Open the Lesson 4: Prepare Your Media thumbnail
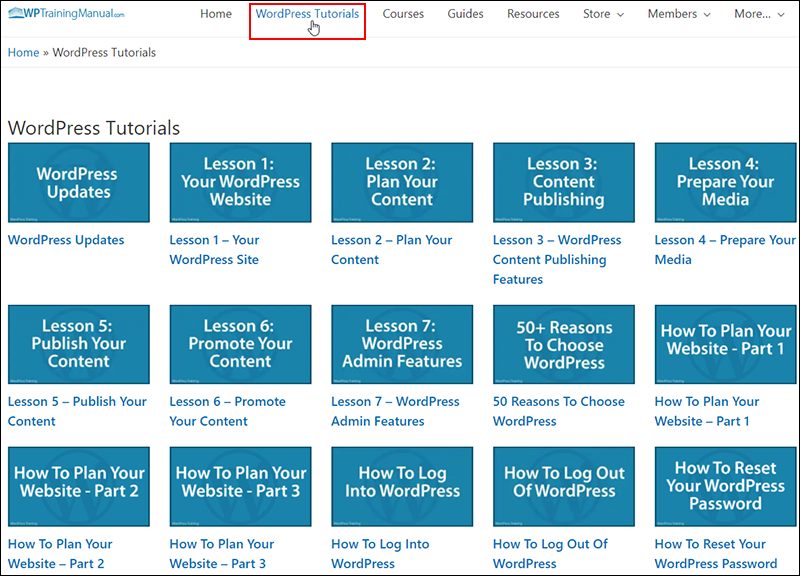This screenshot has height=576, width=800. (x=726, y=183)
